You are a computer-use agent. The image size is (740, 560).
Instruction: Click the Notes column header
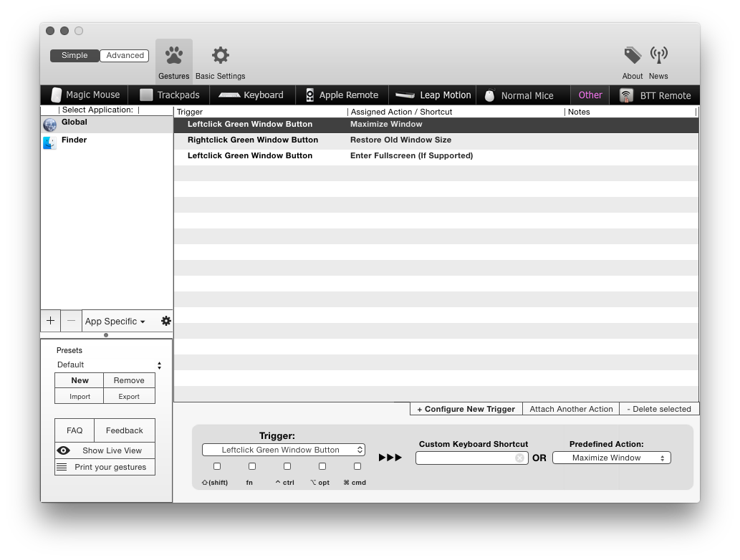point(630,112)
